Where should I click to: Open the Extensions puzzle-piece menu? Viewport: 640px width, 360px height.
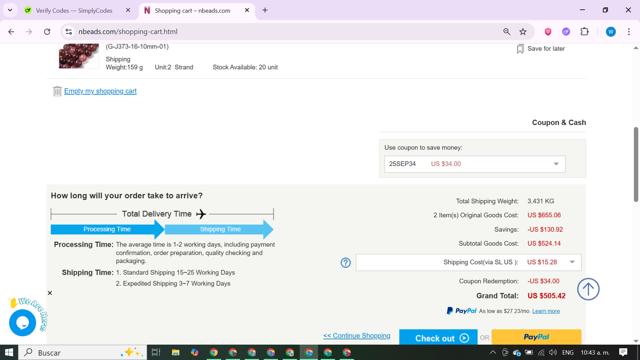pyautogui.click(x=584, y=31)
